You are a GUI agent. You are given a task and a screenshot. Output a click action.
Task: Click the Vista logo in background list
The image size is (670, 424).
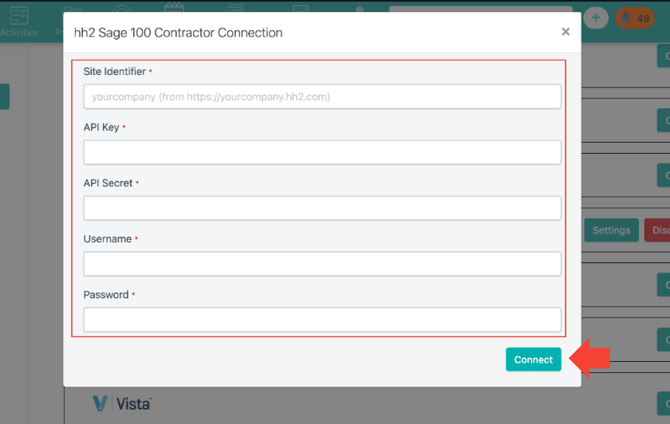122,403
